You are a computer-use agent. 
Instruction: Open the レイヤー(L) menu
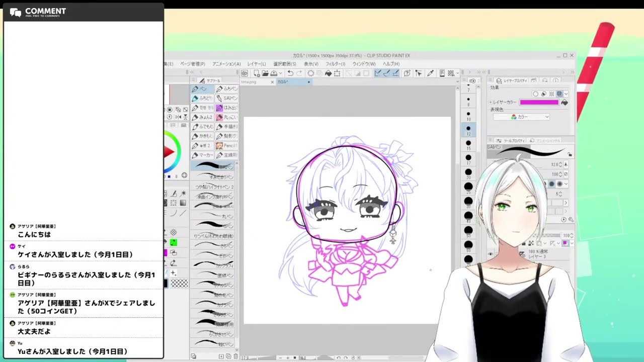tap(256, 64)
